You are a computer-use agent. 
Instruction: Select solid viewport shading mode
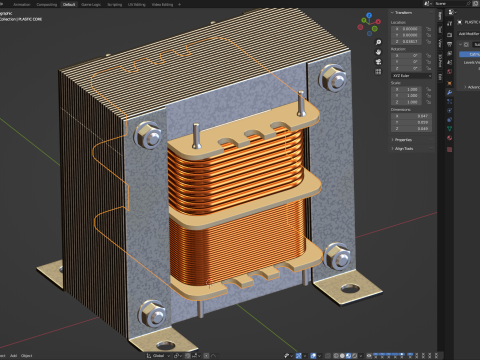(342, 356)
